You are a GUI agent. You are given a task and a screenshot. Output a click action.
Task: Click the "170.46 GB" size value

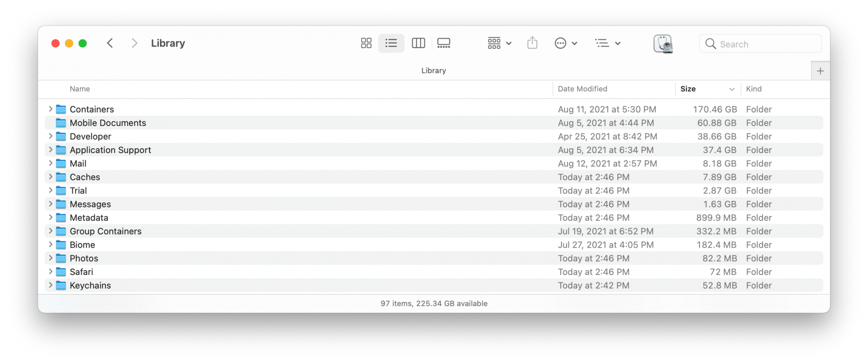(715, 109)
